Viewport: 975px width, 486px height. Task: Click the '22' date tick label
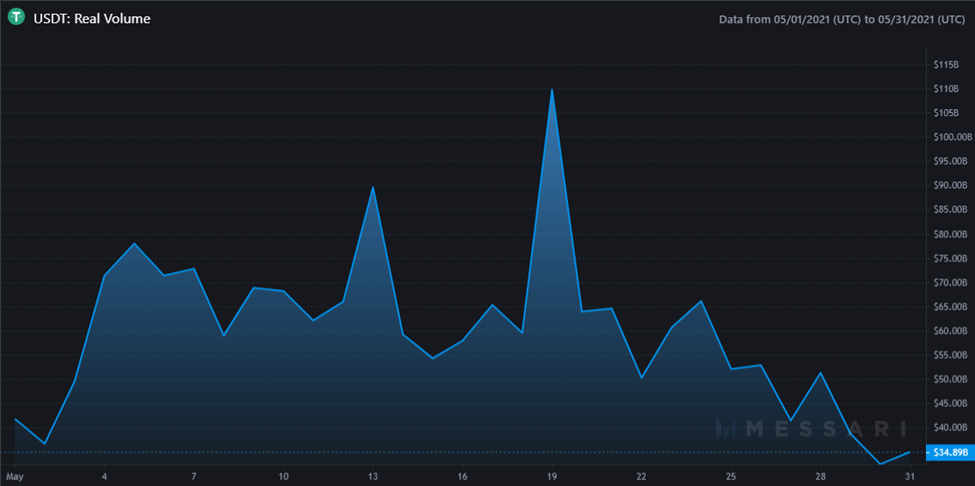[641, 475]
